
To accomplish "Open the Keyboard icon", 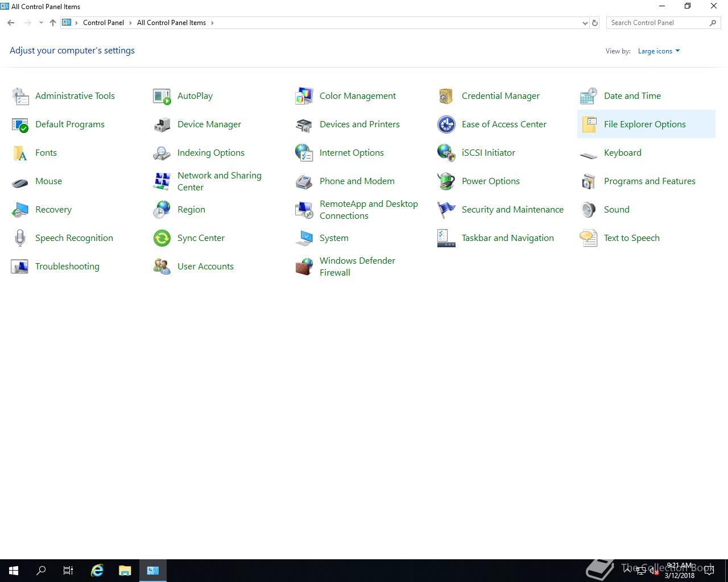I will click(x=589, y=154).
